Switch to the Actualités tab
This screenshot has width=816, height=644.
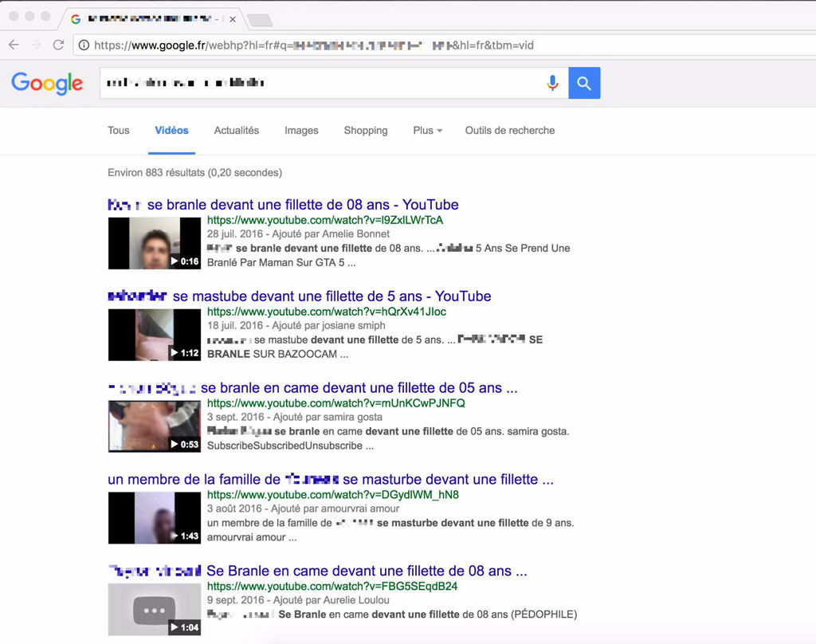pyautogui.click(x=236, y=131)
